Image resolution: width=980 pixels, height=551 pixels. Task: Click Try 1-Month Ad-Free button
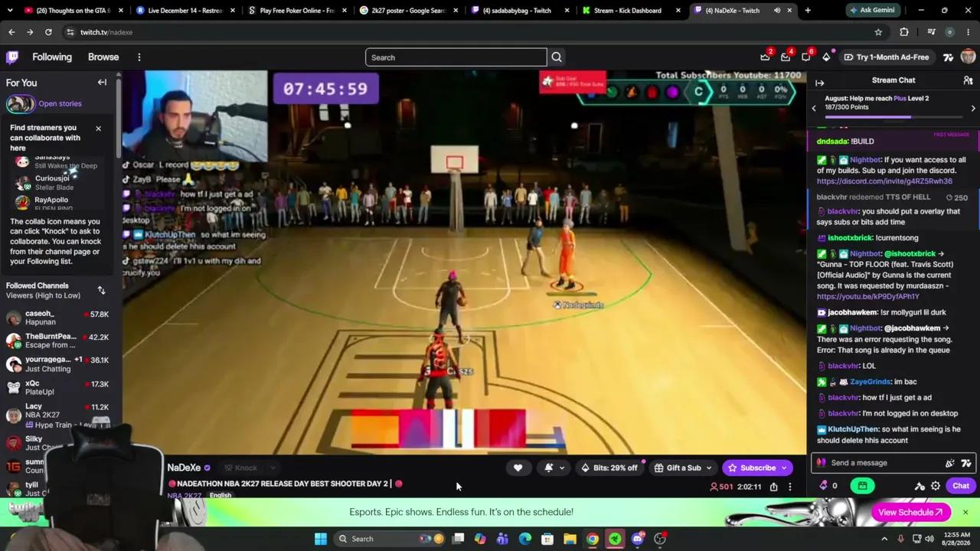pyautogui.click(x=886, y=57)
